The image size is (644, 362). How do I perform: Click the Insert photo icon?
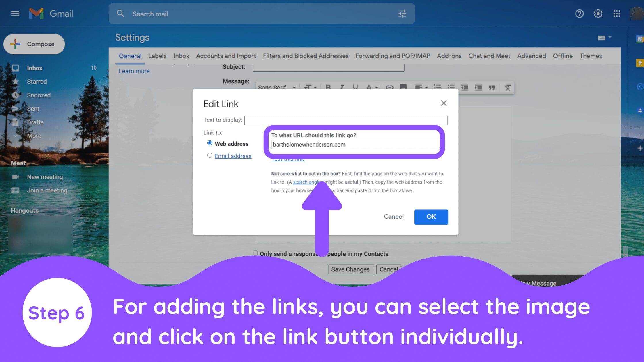[x=403, y=87]
